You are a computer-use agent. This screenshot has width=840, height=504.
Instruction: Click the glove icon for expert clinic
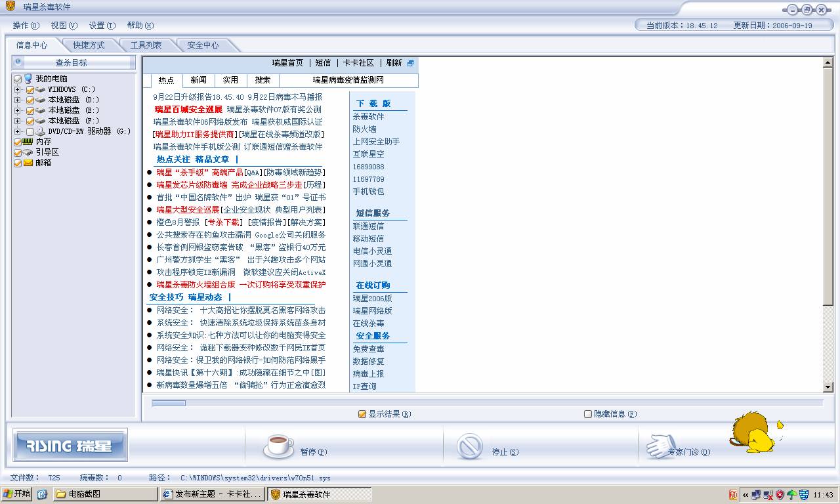coord(660,446)
